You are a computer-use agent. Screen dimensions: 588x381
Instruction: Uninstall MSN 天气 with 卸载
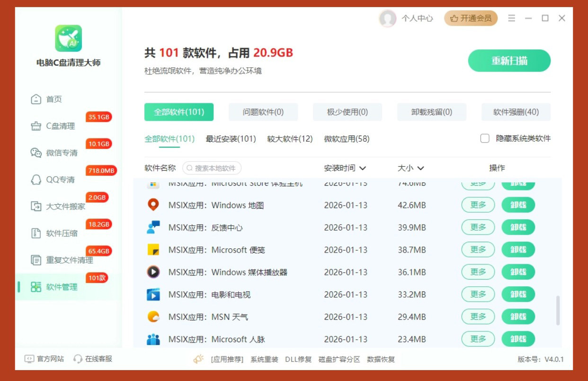[518, 317]
